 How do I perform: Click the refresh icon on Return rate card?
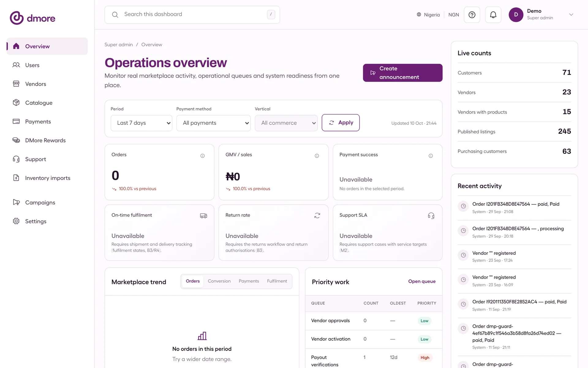point(317,216)
